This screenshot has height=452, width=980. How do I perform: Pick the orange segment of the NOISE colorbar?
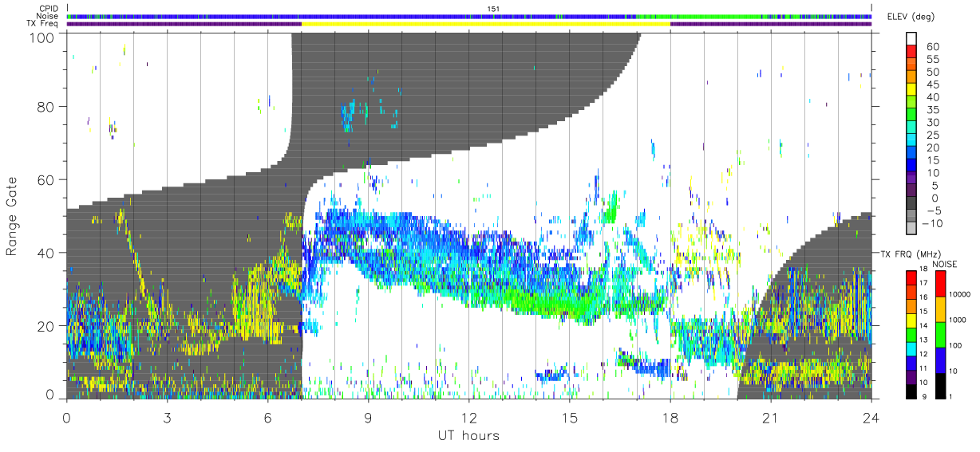941,309
